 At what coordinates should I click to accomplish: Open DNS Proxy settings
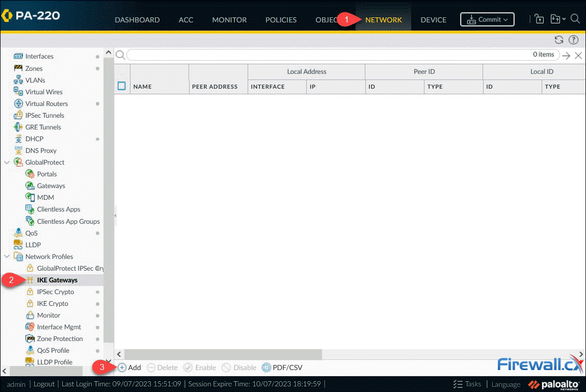41,150
